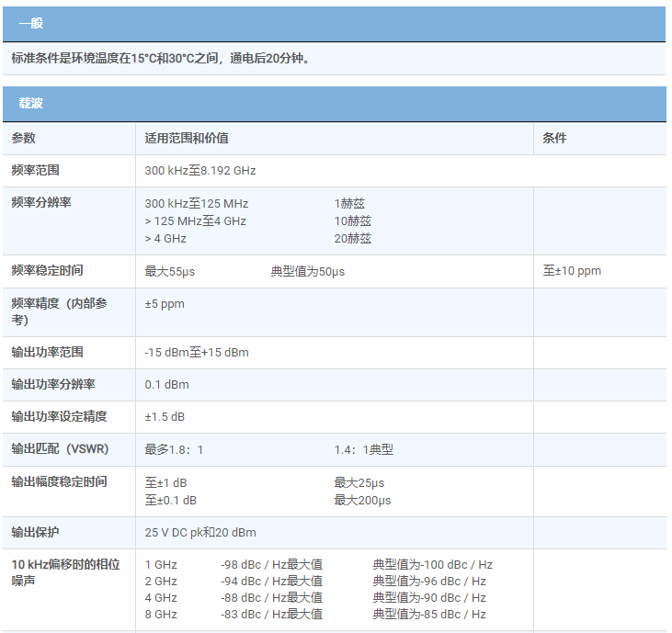This screenshot has width=672, height=633.
Task: Click the ±5 ppm value
Action: coord(165,304)
